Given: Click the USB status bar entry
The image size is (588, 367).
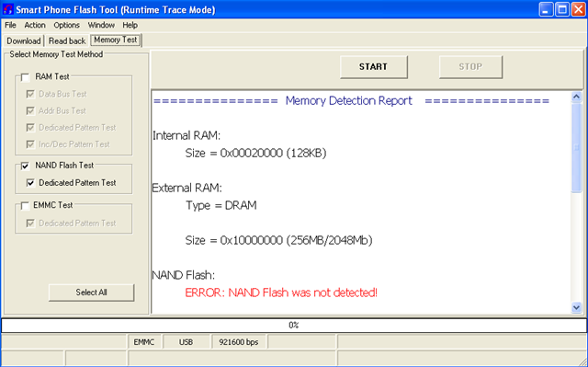Looking at the screenshot, I should pos(186,342).
